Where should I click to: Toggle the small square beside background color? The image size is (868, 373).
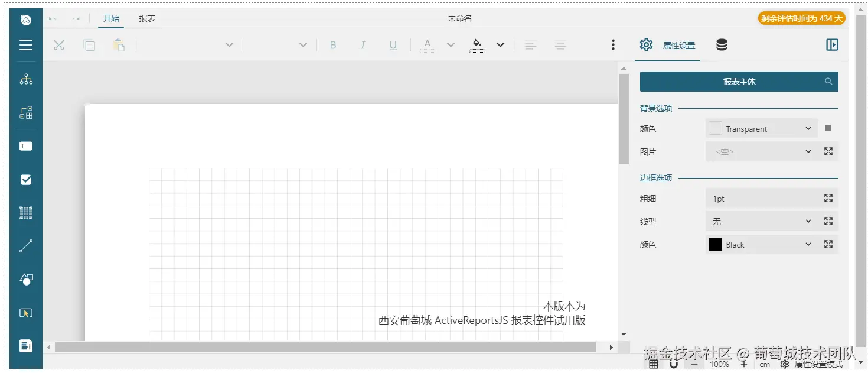pos(828,128)
